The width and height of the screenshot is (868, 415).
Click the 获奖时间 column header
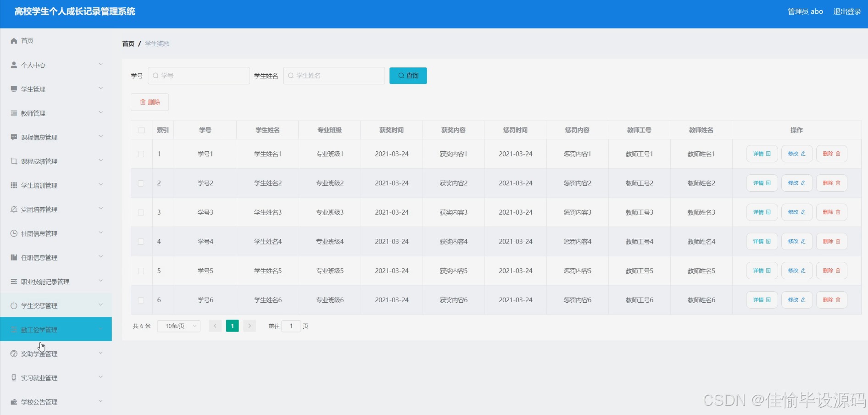coord(391,130)
